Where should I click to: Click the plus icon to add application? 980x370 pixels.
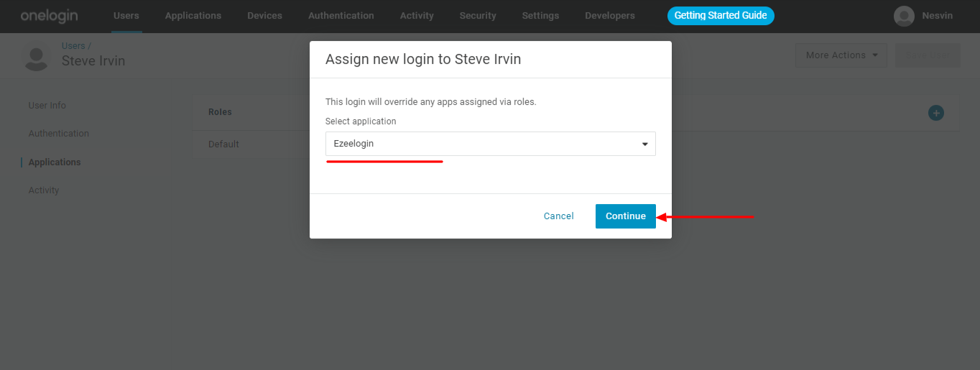(x=935, y=113)
